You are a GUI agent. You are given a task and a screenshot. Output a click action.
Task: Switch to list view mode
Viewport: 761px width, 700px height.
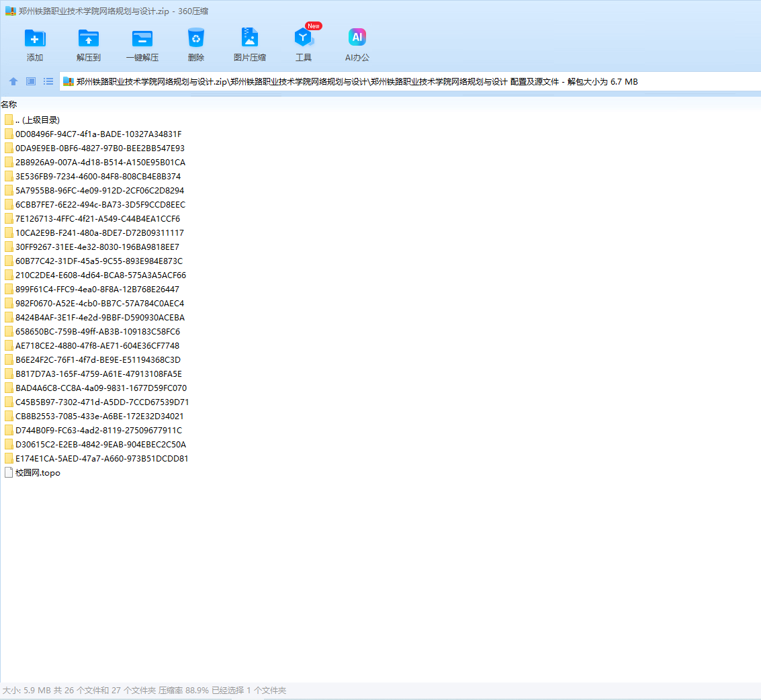(48, 81)
